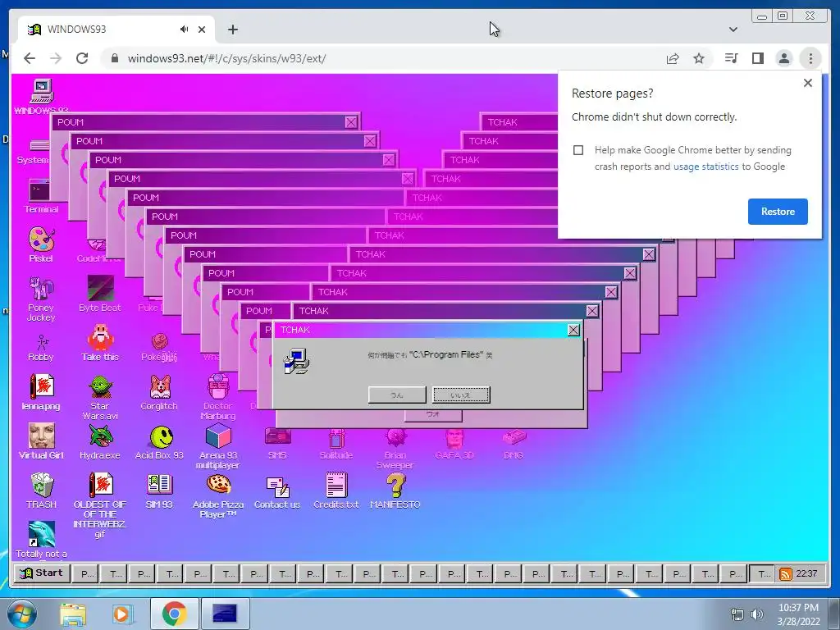Screen dimensions: 840x630
Task: Open lenna.png image file
Action: coord(41,392)
